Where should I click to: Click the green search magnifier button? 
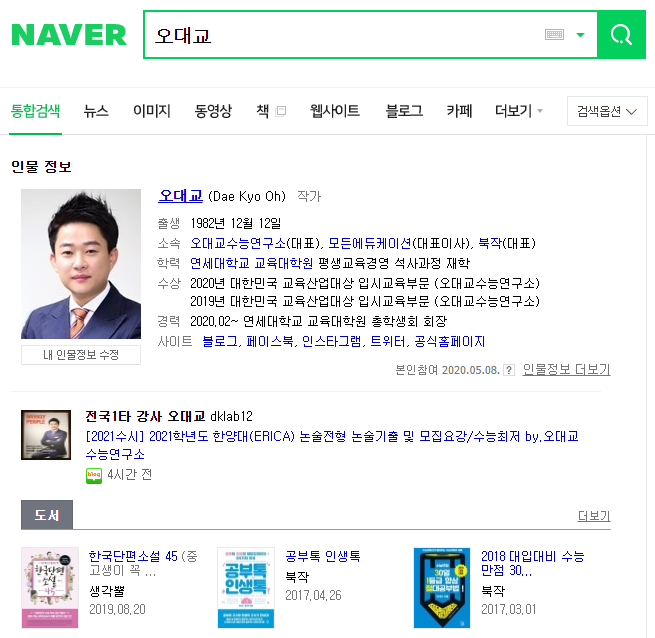[x=621, y=35]
